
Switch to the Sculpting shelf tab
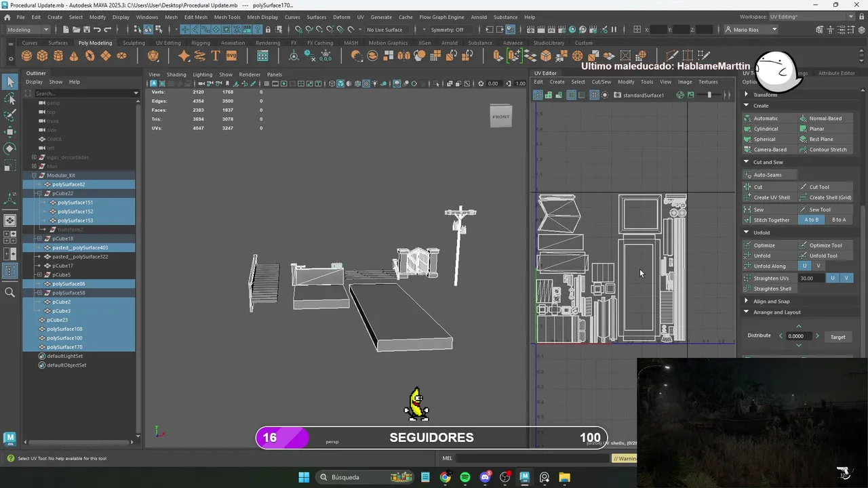(x=134, y=43)
